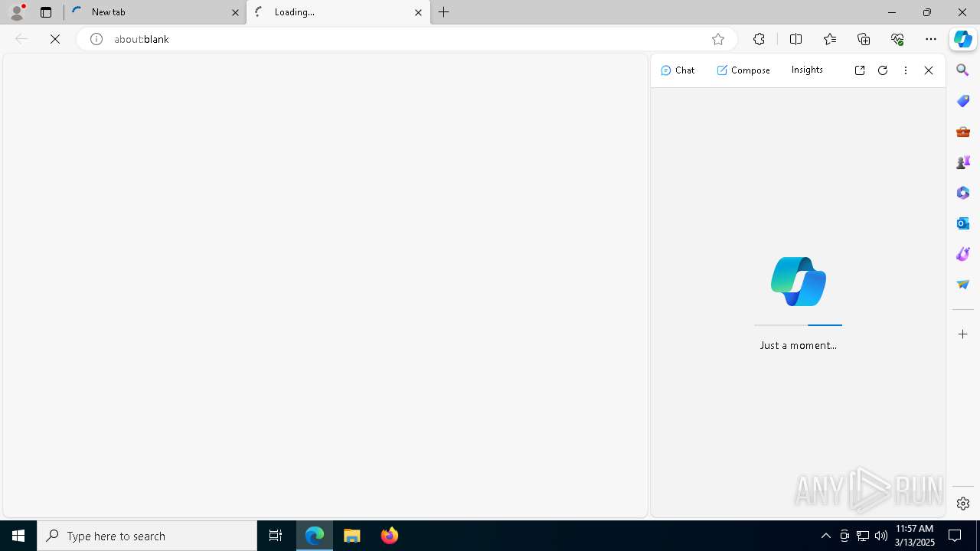Launch Firefox from taskbar

390,536
